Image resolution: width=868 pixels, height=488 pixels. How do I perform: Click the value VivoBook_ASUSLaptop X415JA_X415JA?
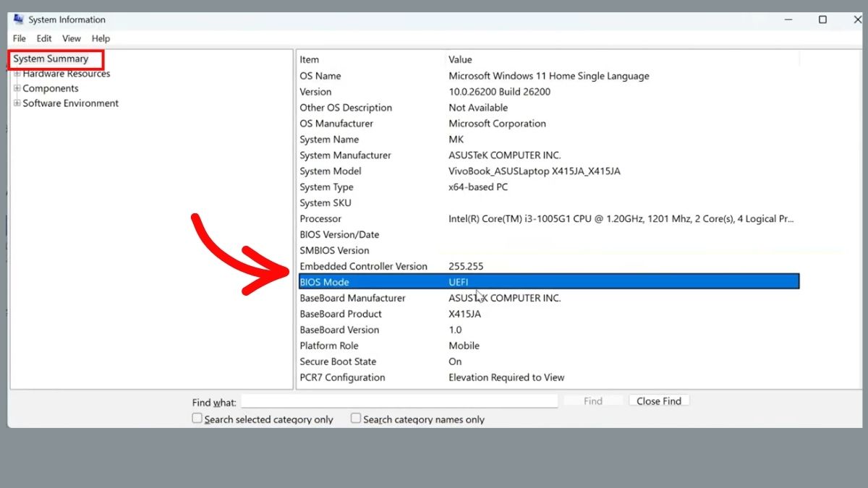pyautogui.click(x=535, y=171)
